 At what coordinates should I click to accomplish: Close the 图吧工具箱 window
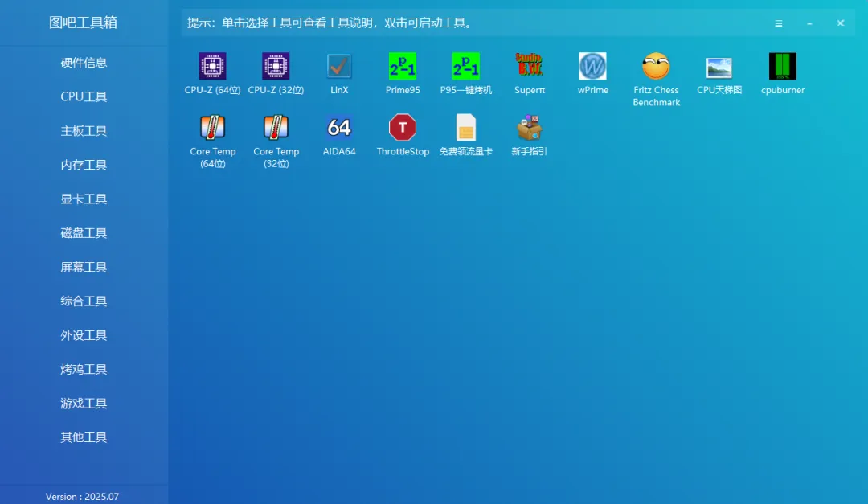[841, 23]
